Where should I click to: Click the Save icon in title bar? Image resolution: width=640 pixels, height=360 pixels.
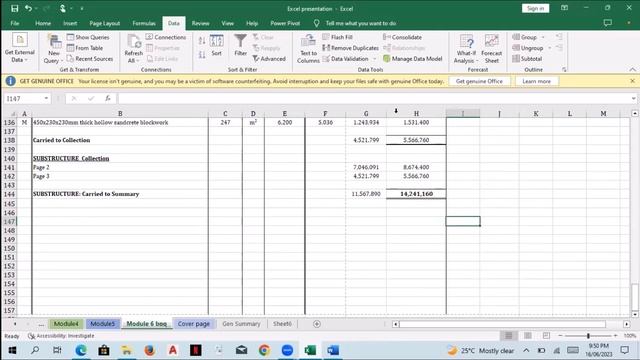[15, 9]
